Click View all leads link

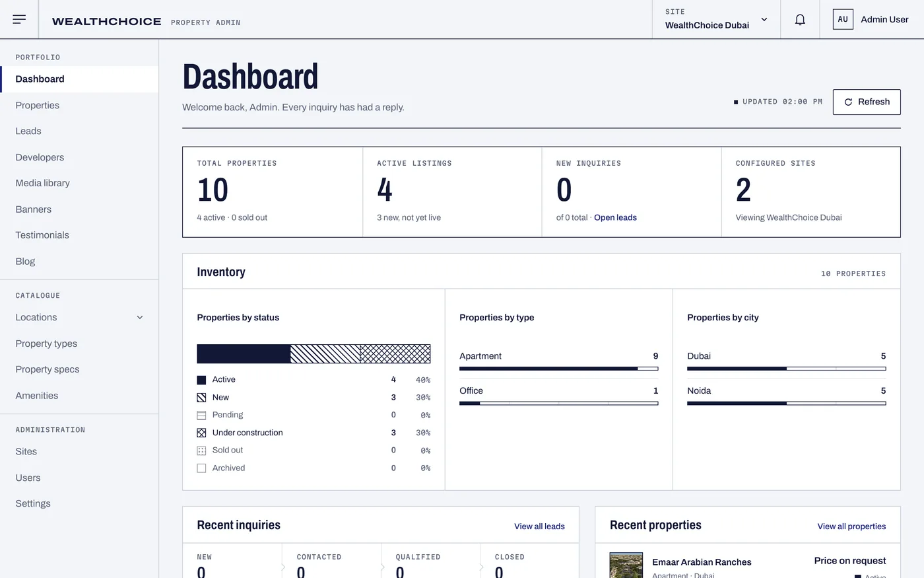point(539,526)
